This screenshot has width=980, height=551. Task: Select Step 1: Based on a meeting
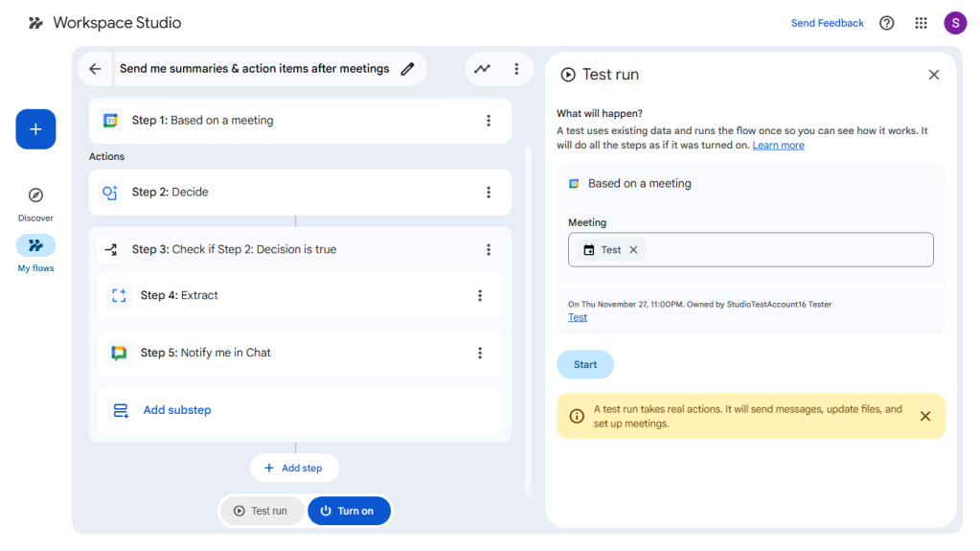[x=300, y=121]
